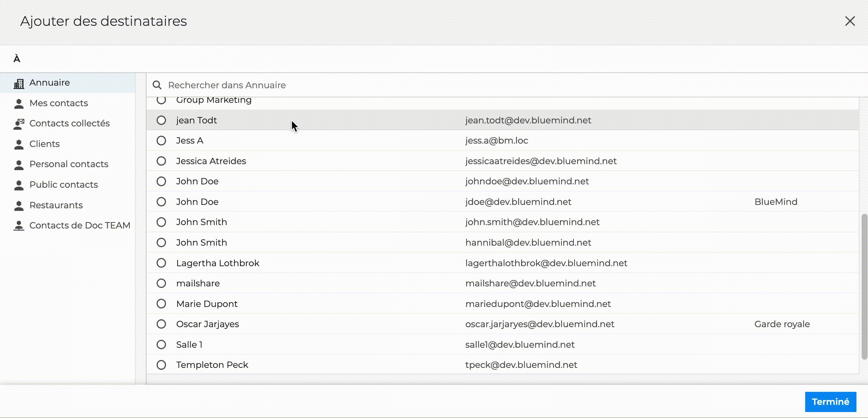Click the Contacts de Doc TEAM icon
This screenshot has width=868, height=418.
[x=19, y=226]
